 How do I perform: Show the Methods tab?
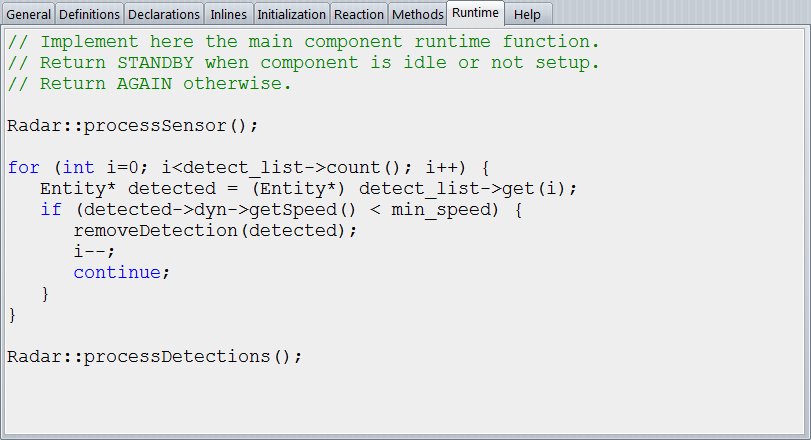tap(417, 14)
